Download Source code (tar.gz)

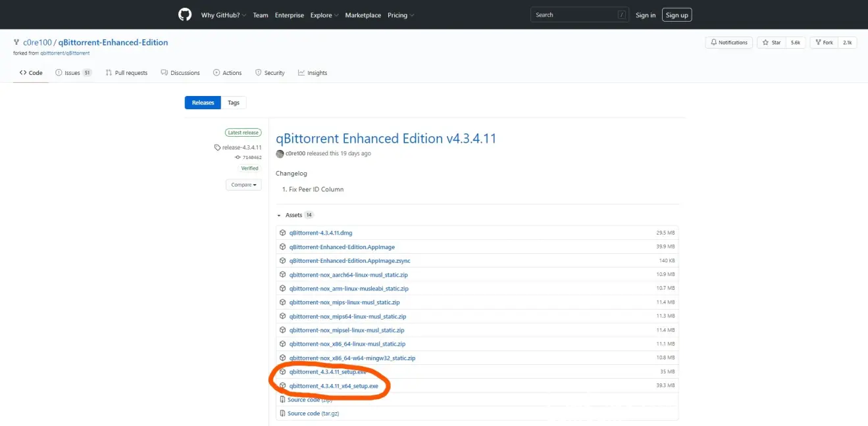(x=313, y=414)
